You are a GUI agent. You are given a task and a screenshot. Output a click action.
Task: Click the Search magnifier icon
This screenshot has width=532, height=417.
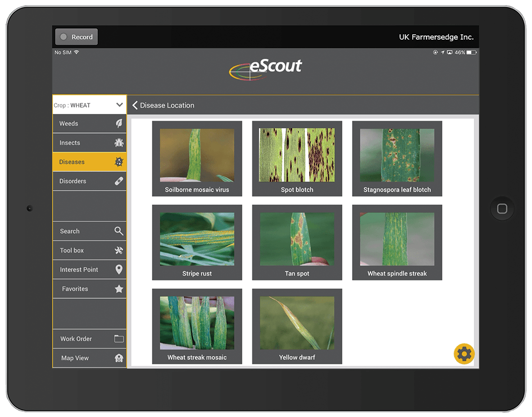click(119, 231)
